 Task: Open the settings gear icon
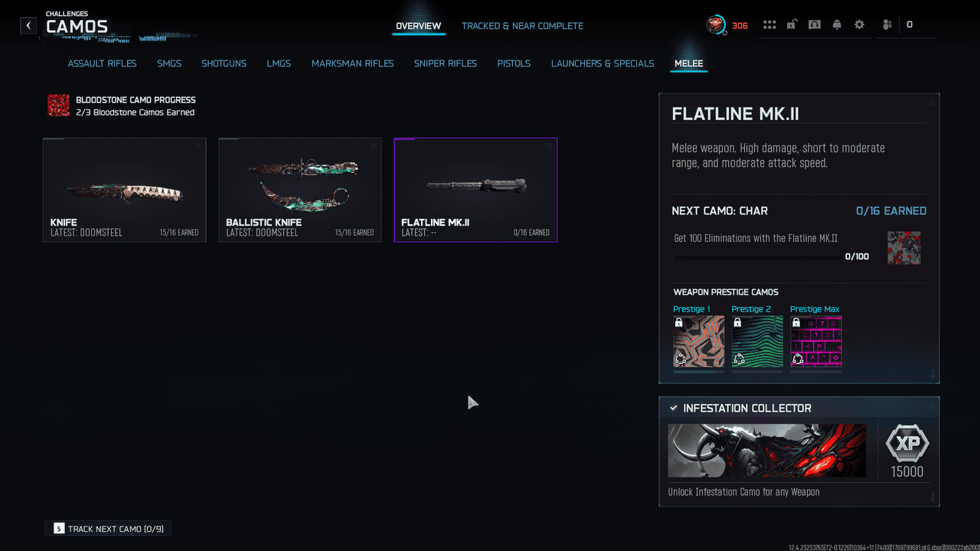coord(859,25)
